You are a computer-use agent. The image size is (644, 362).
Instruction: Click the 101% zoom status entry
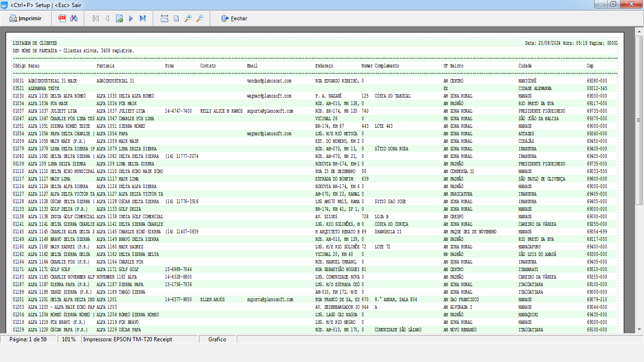(x=69, y=339)
